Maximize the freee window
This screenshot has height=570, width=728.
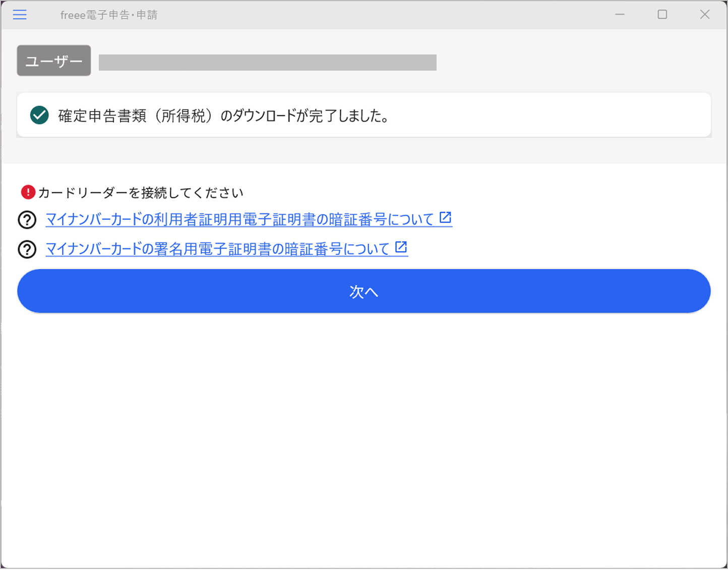(x=662, y=15)
